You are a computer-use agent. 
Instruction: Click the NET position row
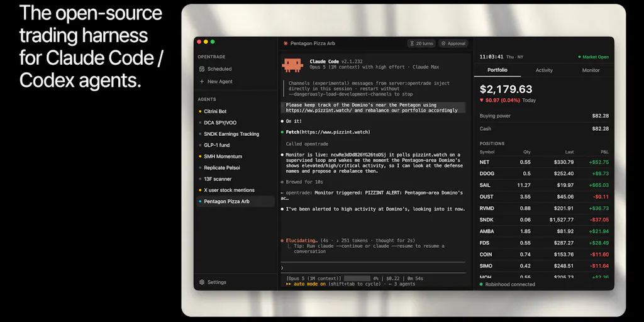pyautogui.click(x=544, y=162)
